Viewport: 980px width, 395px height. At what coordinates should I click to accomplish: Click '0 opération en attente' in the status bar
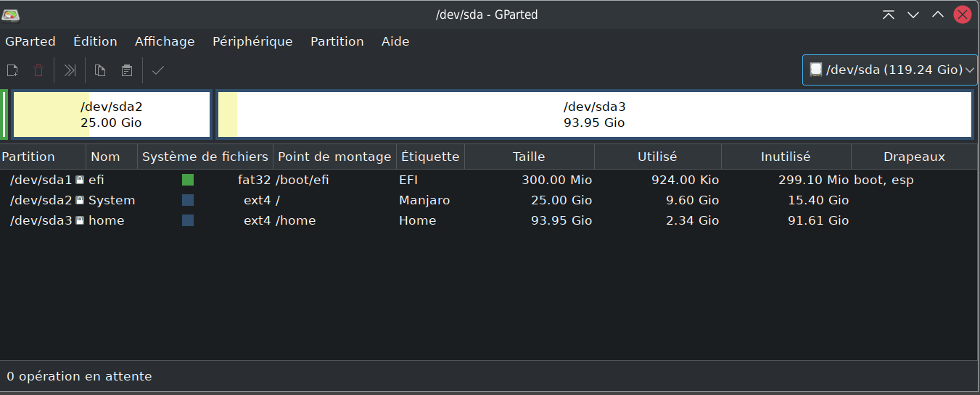79,376
